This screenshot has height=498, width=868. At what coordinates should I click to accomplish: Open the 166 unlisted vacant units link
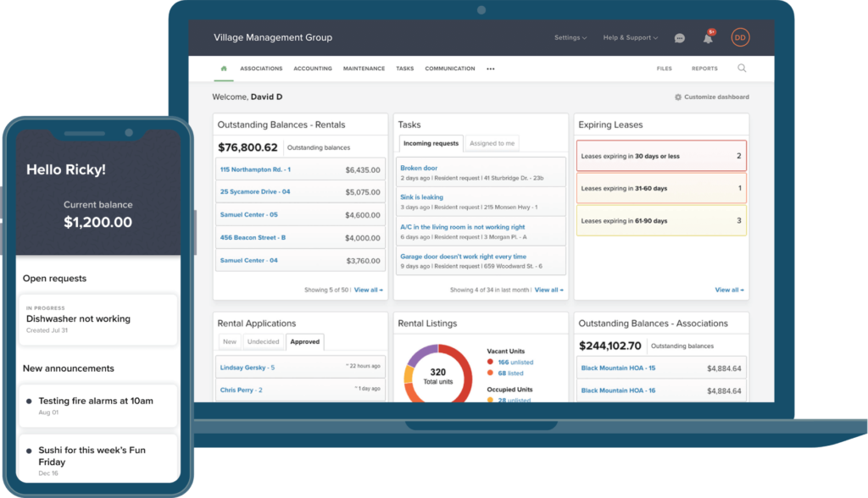point(515,362)
